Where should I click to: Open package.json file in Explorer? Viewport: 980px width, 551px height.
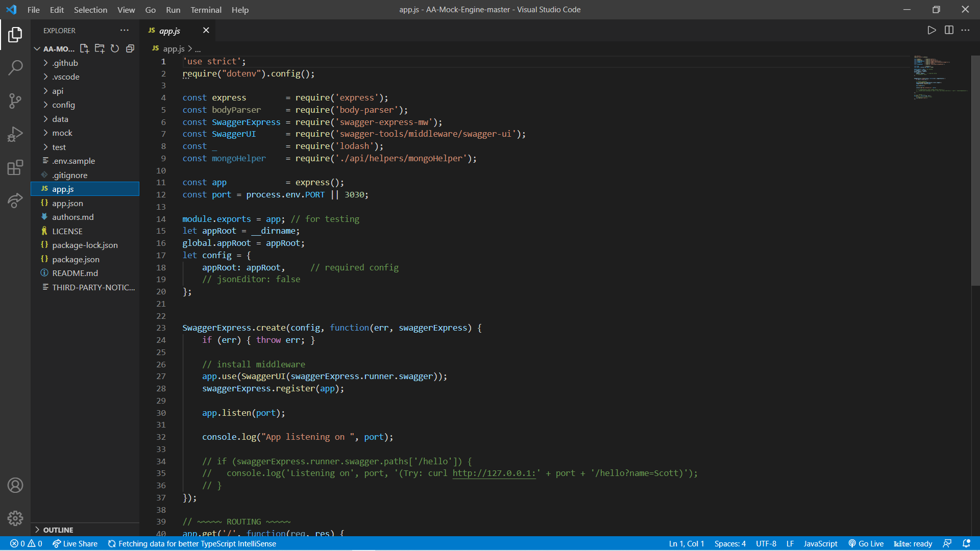(76, 259)
